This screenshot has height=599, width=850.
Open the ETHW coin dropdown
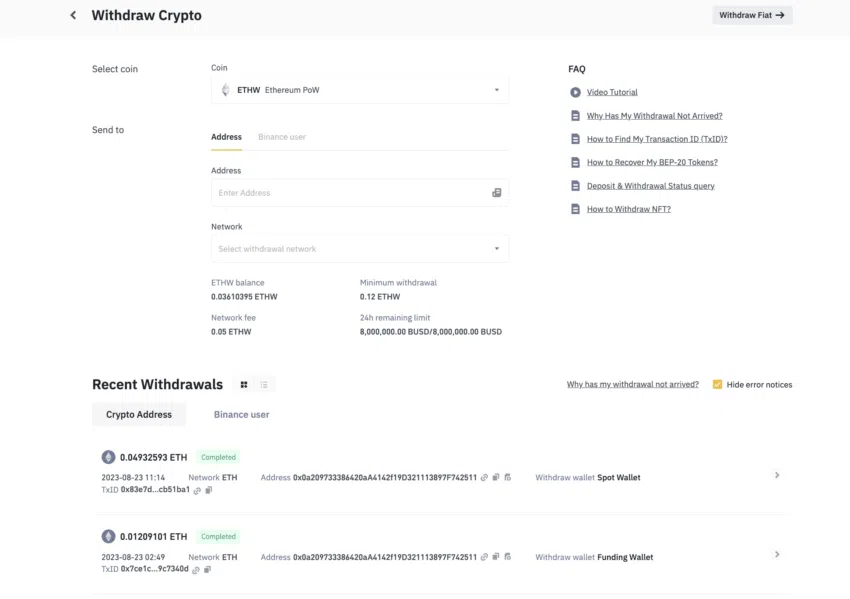point(360,90)
